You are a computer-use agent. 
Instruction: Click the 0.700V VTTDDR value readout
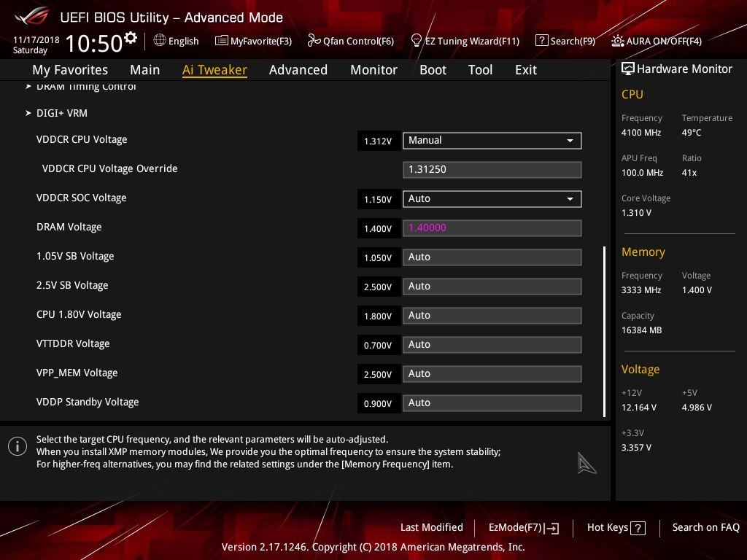click(x=379, y=345)
